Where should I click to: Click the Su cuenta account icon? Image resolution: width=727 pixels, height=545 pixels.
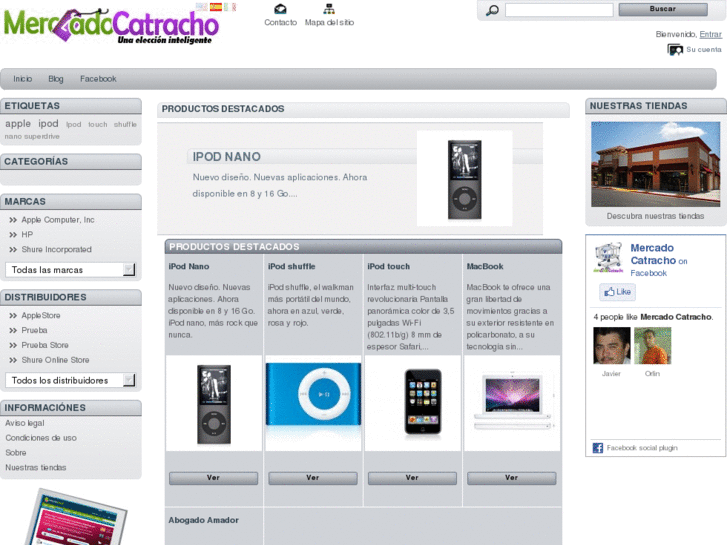pyautogui.click(x=675, y=50)
